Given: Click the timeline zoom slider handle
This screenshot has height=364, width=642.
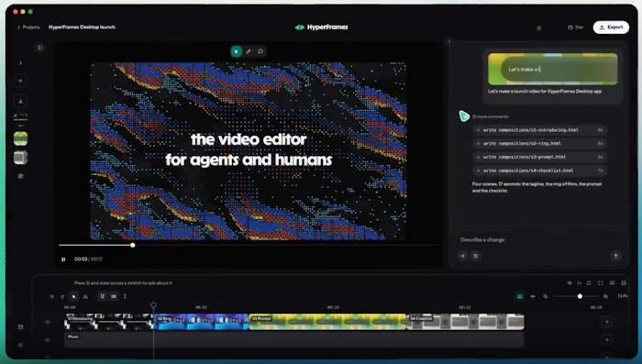Looking at the screenshot, I should pyautogui.click(x=580, y=296).
